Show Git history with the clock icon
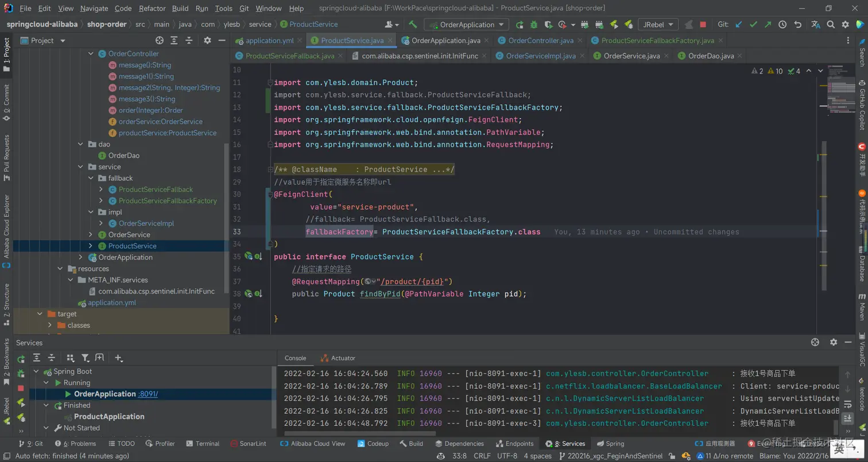 pyautogui.click(x=782, y=25)
